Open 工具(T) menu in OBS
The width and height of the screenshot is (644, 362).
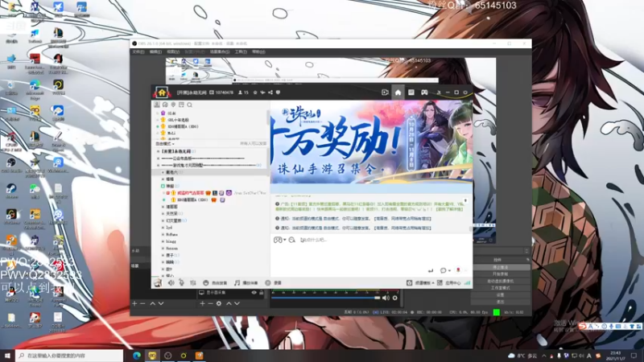(x=241, y=52)
